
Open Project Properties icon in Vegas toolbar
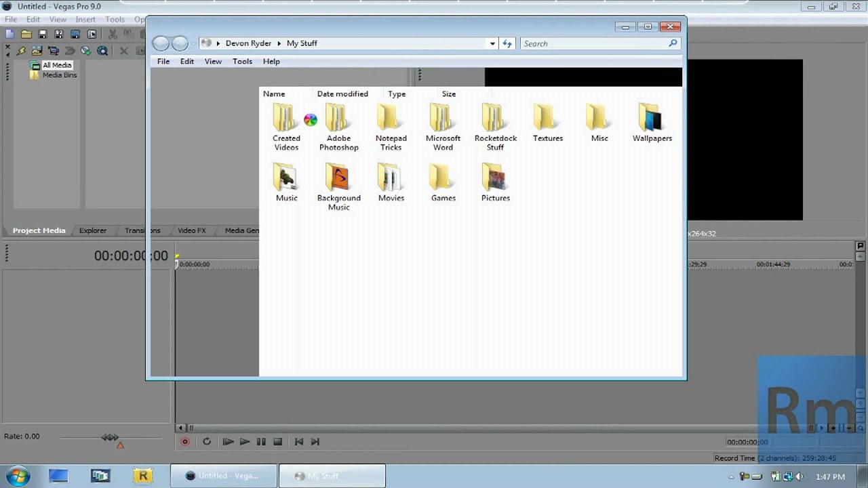click(x=92, y=34)
